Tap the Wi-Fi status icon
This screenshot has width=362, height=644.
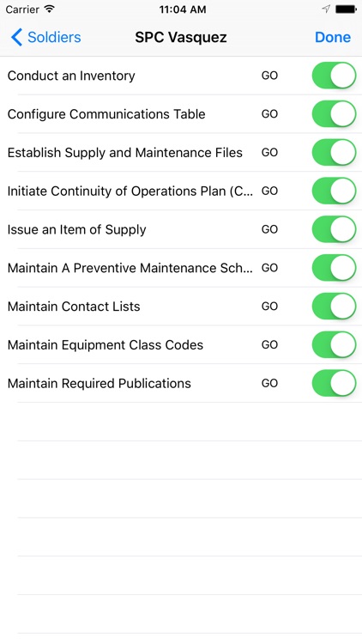(x=50, y=9)
